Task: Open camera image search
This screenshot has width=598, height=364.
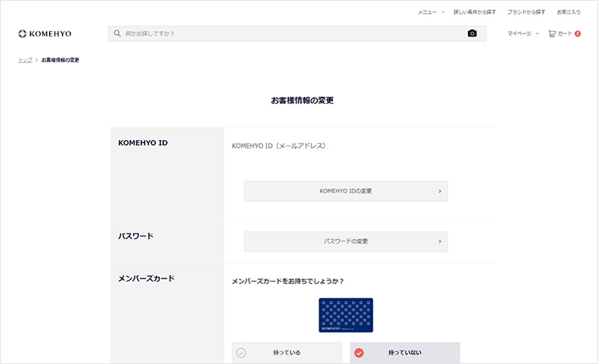Action: point(472,33)
